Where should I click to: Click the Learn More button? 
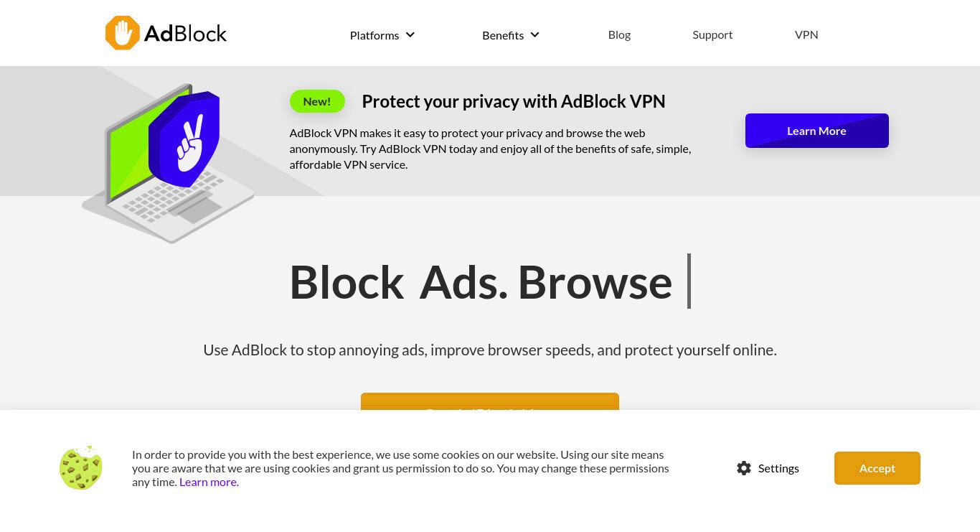pos(817,131)
